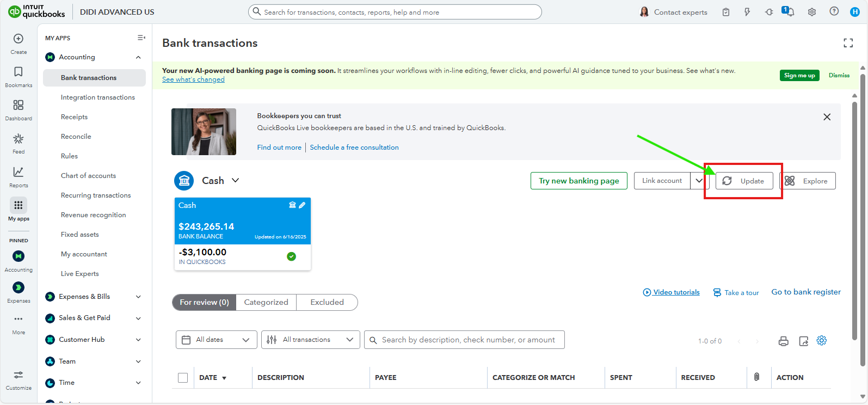Image resolution: width=868 pixels, height=405 pixels.
Task: Open the All transactions filter dropdown
Action: (310, 340)
